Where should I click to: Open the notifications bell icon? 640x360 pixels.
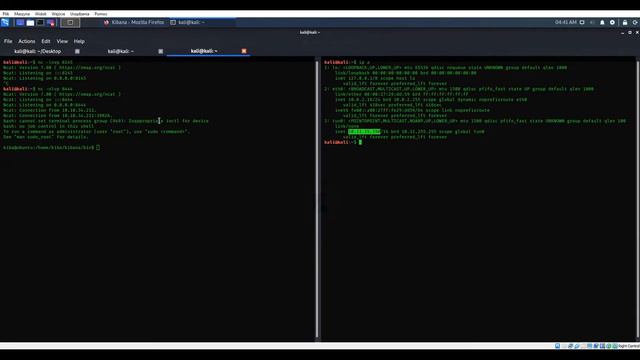[602, 22]
